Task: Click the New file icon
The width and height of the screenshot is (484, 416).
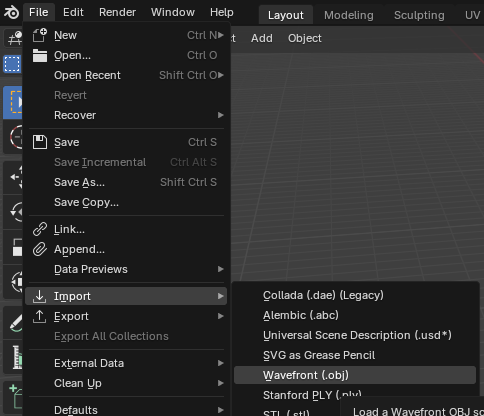Action: [40, 35]
